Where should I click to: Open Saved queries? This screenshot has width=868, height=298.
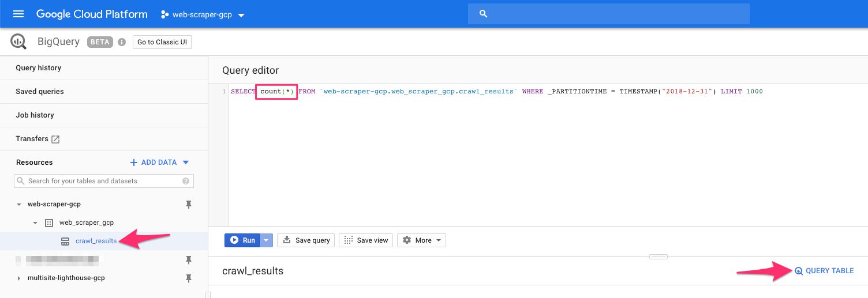40,92
